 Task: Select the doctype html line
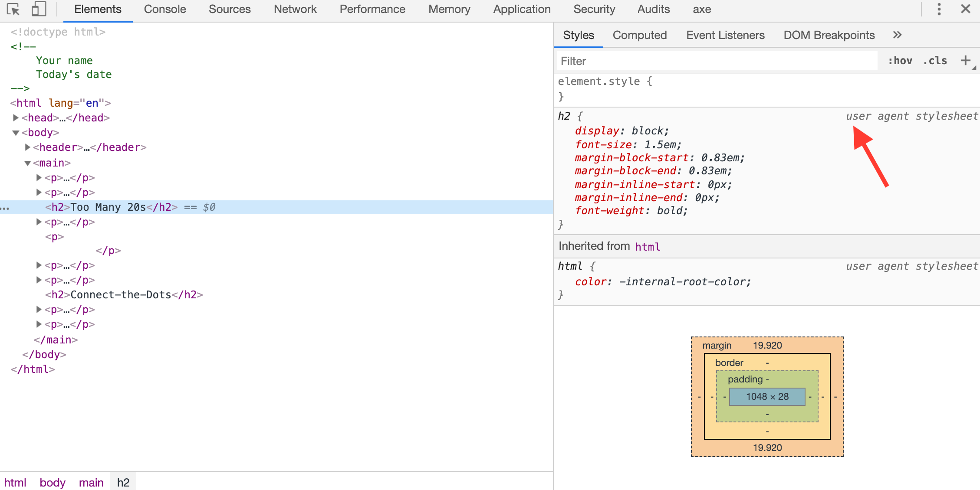click(58, 32)
